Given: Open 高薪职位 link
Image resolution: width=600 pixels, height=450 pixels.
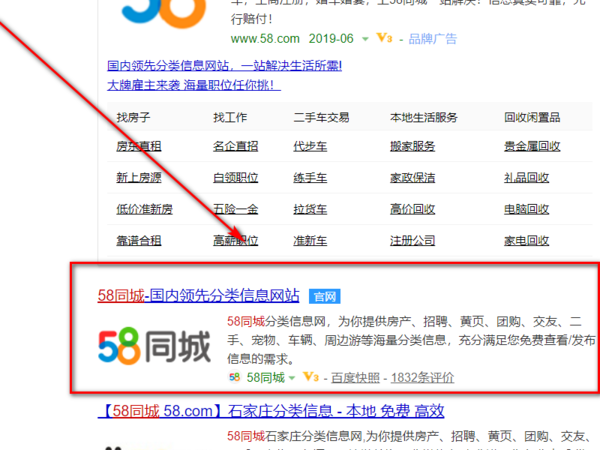Looking at the screenshot, I should tap(236, 241).
